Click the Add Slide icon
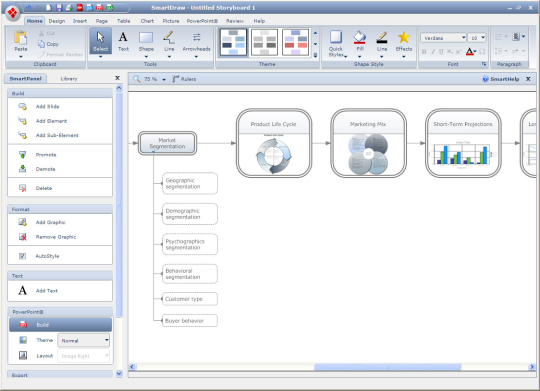540x391 pixels. [22, 106]
